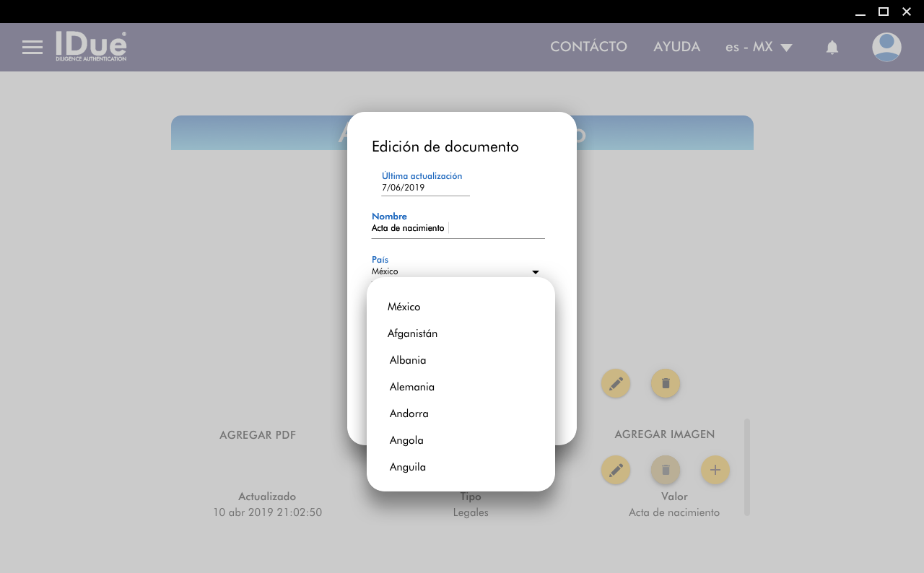924x573 pixels.
Task: Select Afganistán from country list
Action: [412, 333]
